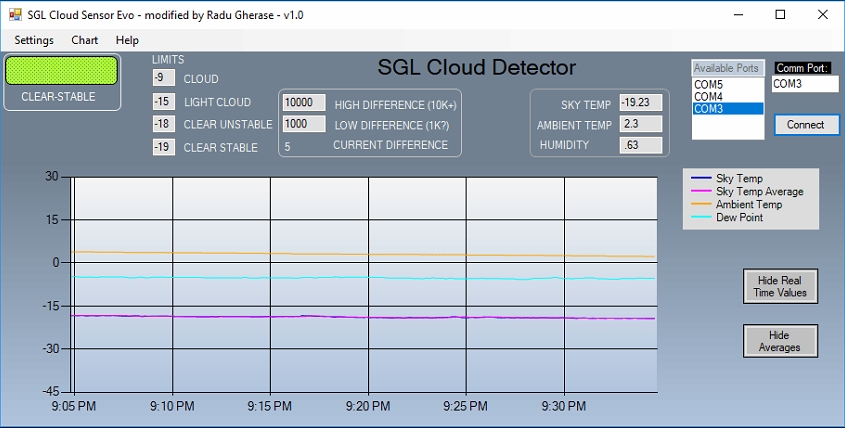This screenshot has height=428, width=845.
Task: Open the Settings menu
Action: 34,40
